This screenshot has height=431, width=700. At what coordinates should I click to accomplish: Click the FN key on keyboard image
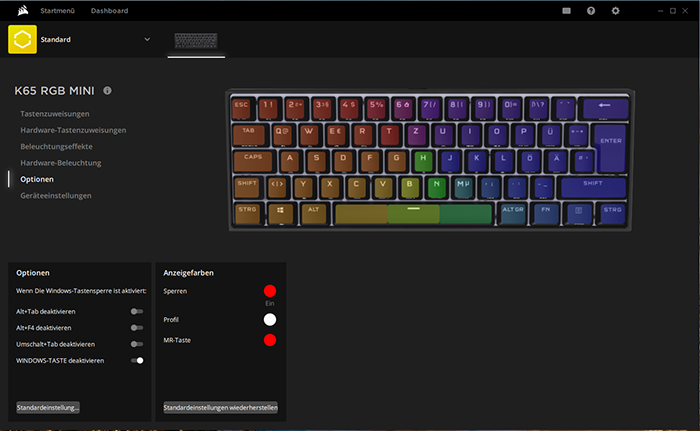click(x=546, y=213)
